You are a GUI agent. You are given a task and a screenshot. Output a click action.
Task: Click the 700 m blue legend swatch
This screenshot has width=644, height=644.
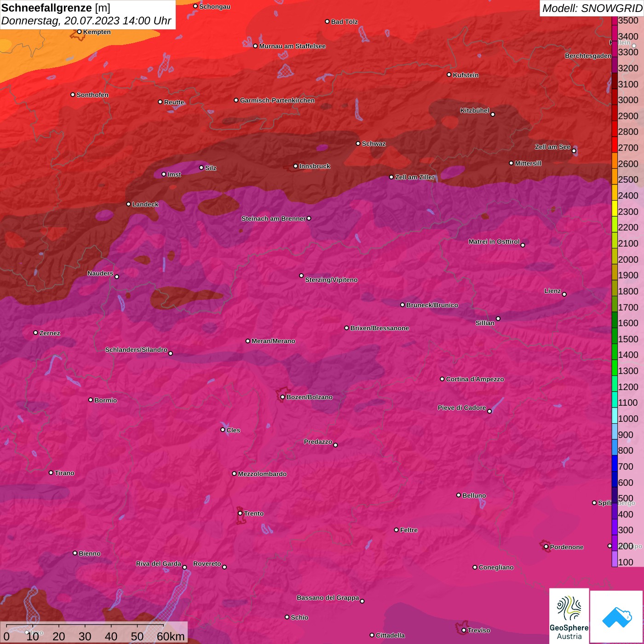click(615, 463)
